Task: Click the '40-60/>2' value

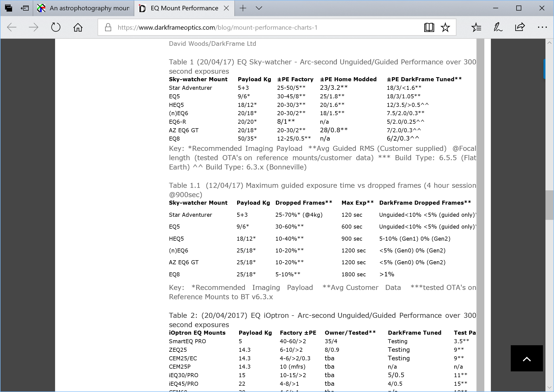Action: pos(293,341)
